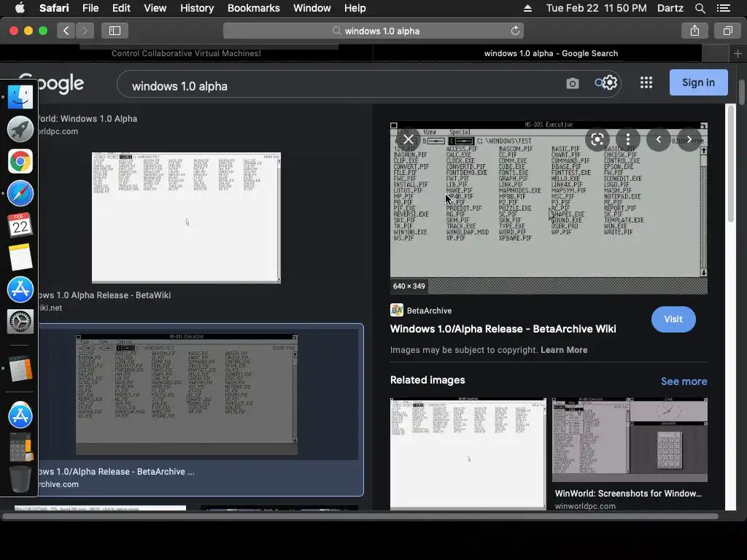Click the Visit button
This screenshot has width=747, height=560.
pyautogui.click(x=673, y=319)
